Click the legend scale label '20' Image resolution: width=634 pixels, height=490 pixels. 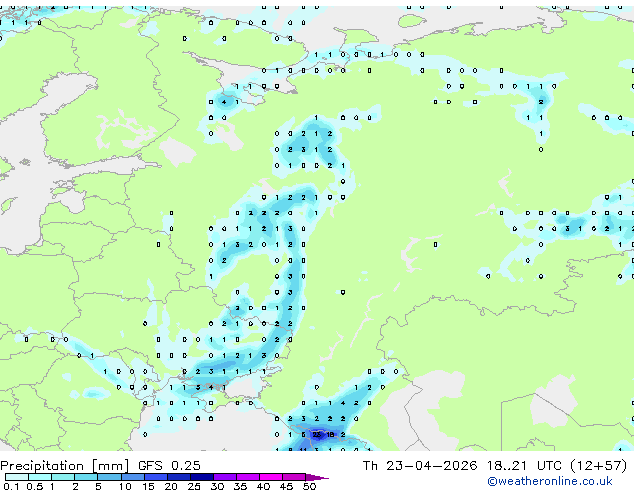171,486
